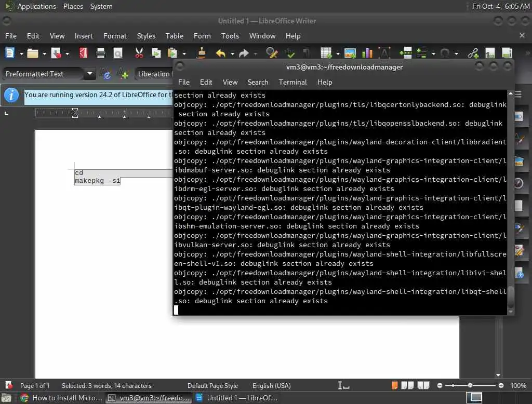Click Default Page Style in status bar

tap(212, 386)
